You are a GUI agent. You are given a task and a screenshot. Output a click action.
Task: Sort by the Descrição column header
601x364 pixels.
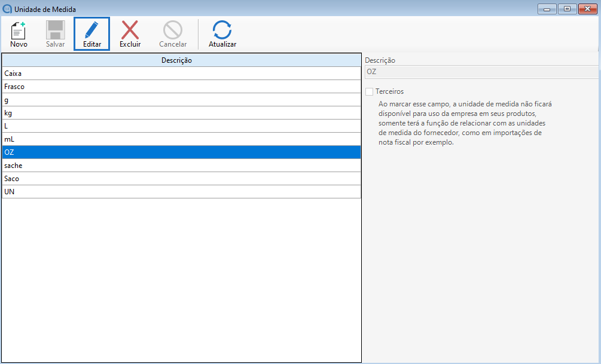181,60
